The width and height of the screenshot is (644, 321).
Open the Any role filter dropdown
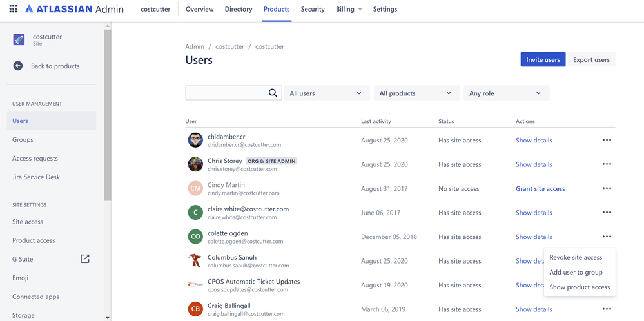coord(507,93)
